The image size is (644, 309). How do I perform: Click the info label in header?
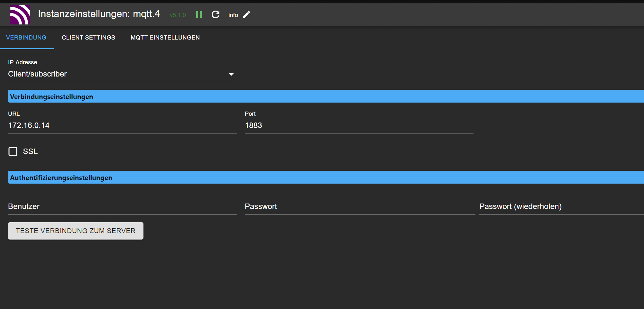233,15
